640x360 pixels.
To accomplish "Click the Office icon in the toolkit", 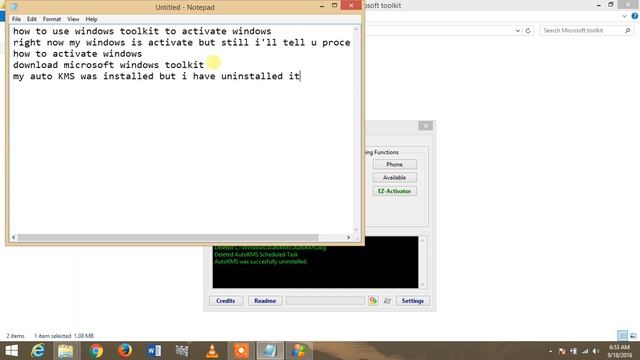I will 373,301.
